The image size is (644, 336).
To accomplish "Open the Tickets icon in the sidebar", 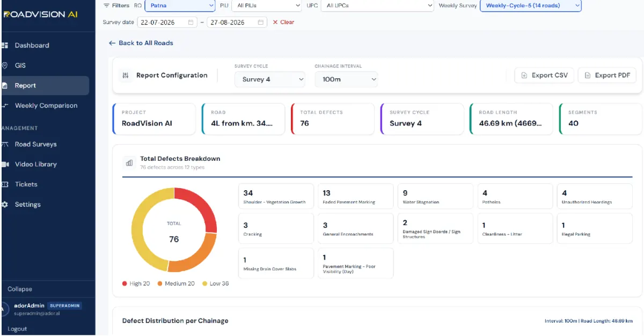I will [x=5, y=184].
